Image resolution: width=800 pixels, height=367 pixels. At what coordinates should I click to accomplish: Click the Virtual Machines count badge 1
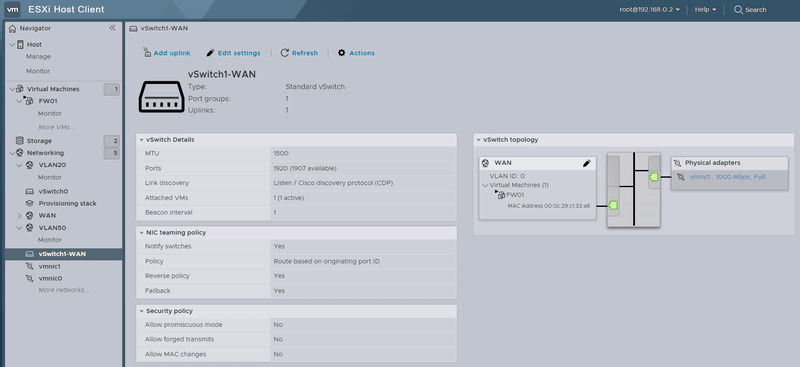[112, 89]
